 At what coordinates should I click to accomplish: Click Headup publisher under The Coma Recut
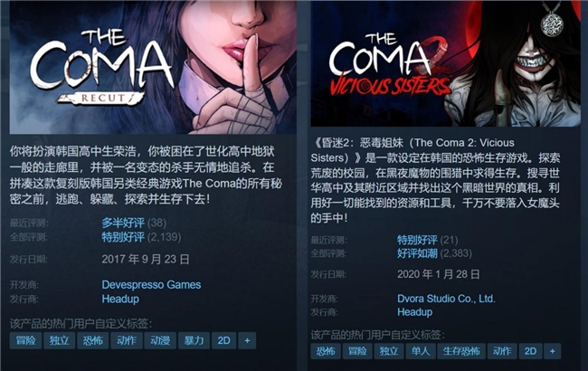click(x=120, y=299)
